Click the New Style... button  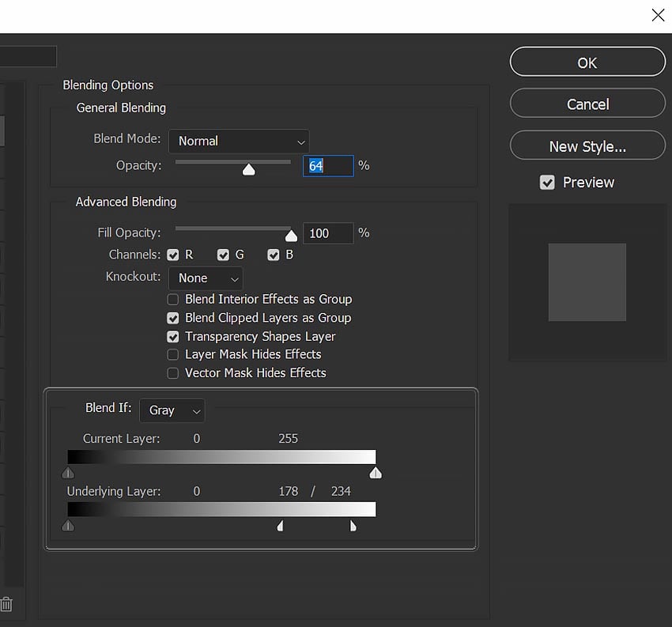587,145
